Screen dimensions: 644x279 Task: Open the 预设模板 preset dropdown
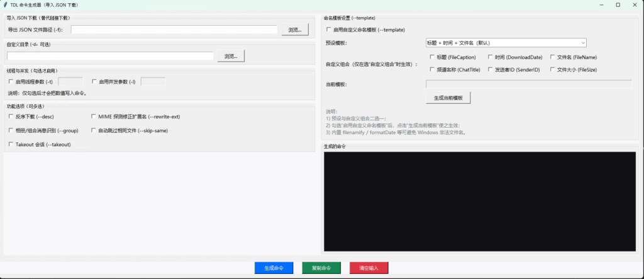click(506, 43)
